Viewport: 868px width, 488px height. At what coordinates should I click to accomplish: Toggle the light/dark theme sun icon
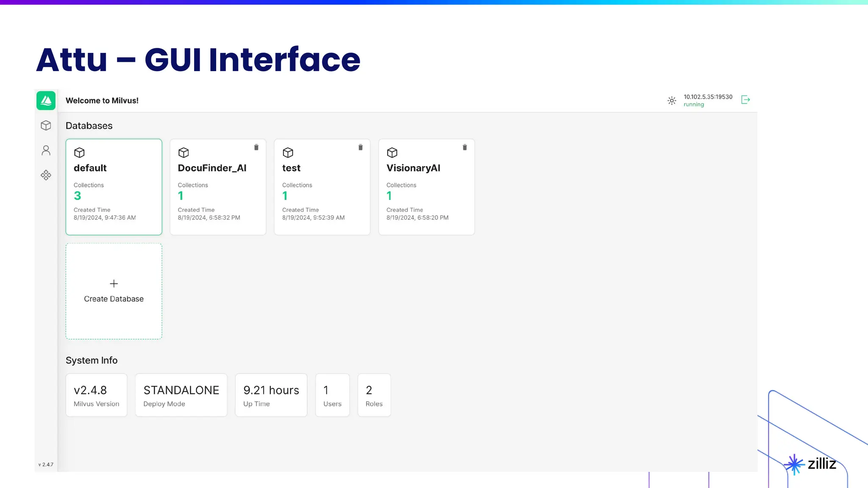(672, 100)
